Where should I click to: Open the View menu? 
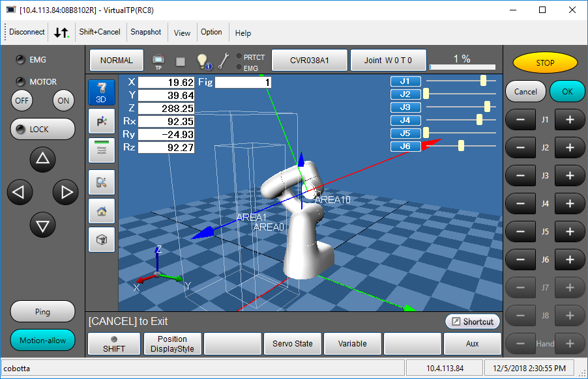[x=183, y=33]
